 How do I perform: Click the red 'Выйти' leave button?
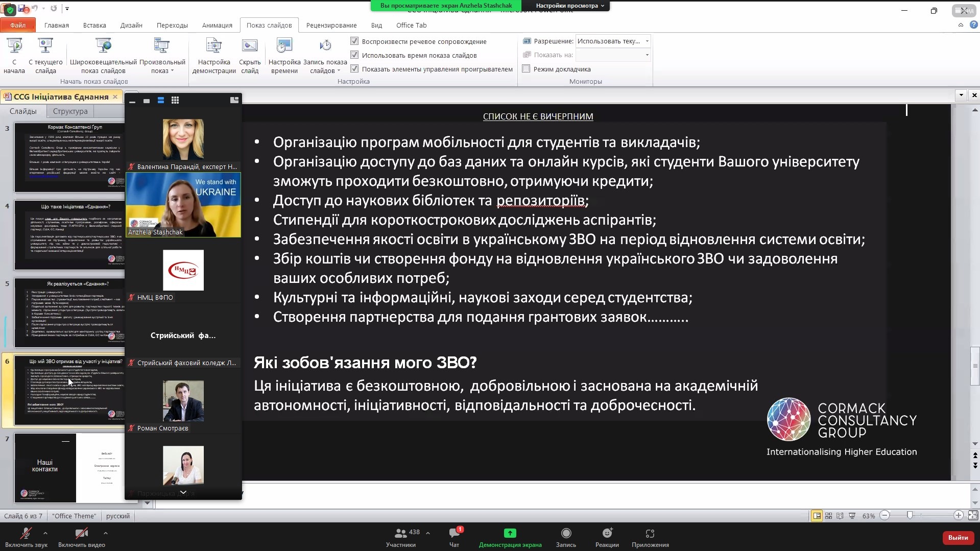pyautogui.click(x=958, y=537)
